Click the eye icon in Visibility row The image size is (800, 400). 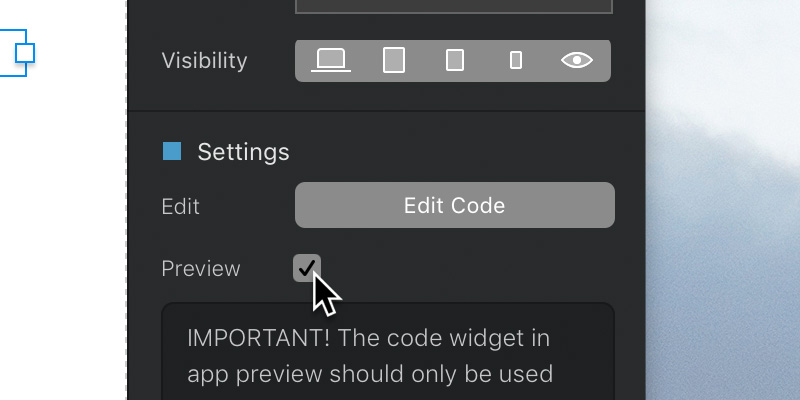[577, 60]
